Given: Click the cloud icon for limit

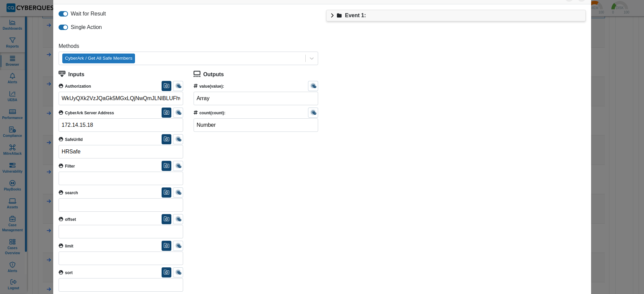Looking at the screenshot, I should (178, 246).
